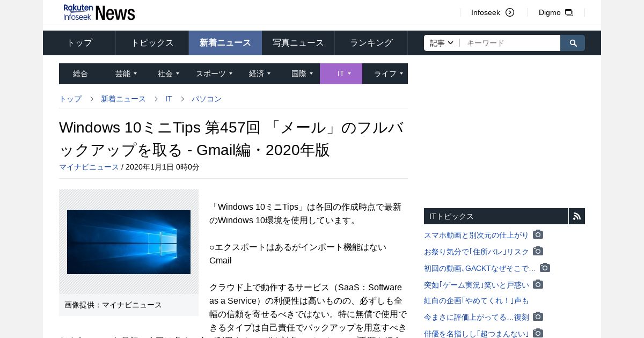Image resolution: width=644 pixels, height=338 pixels.
Task: Go to the トップ main tab
Action: point(79,43)
